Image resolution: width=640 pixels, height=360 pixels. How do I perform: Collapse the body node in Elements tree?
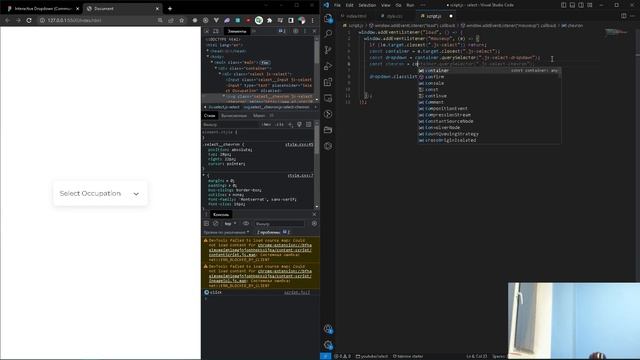(208, 57)
